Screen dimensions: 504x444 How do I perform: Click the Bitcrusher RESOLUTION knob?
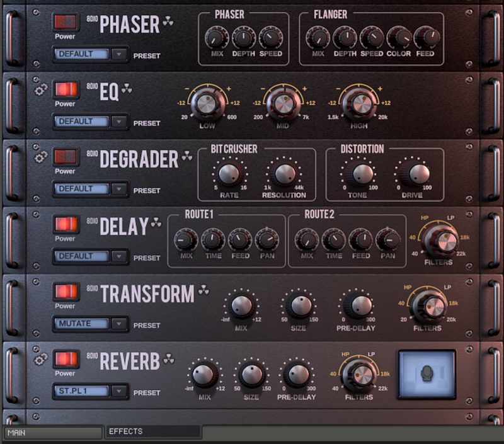tap(284, 174)
